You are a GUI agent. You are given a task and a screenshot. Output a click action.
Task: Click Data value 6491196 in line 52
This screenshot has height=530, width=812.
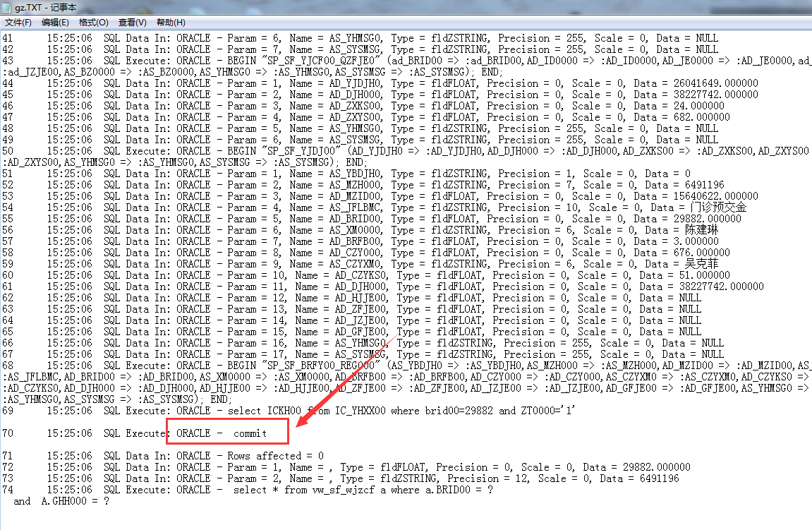pos(704,185)
